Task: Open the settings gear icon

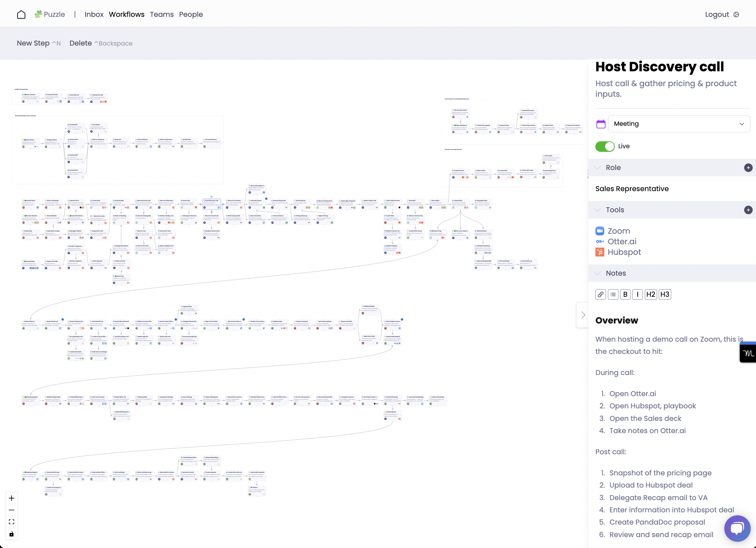Action: [x=736, y=14]
